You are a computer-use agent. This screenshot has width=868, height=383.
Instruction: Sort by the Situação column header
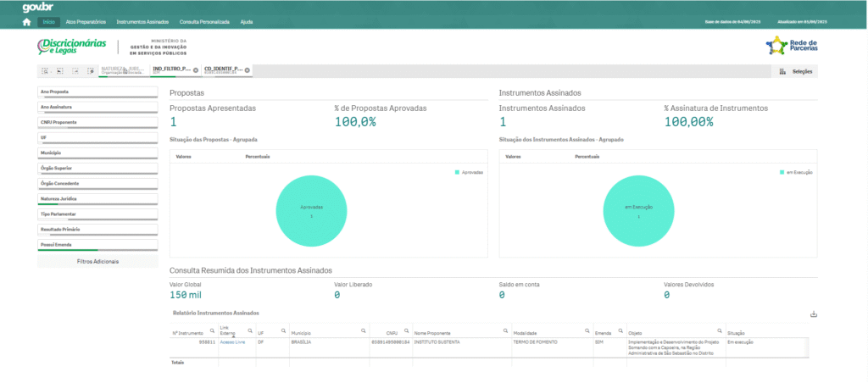[x=736, y=333]
